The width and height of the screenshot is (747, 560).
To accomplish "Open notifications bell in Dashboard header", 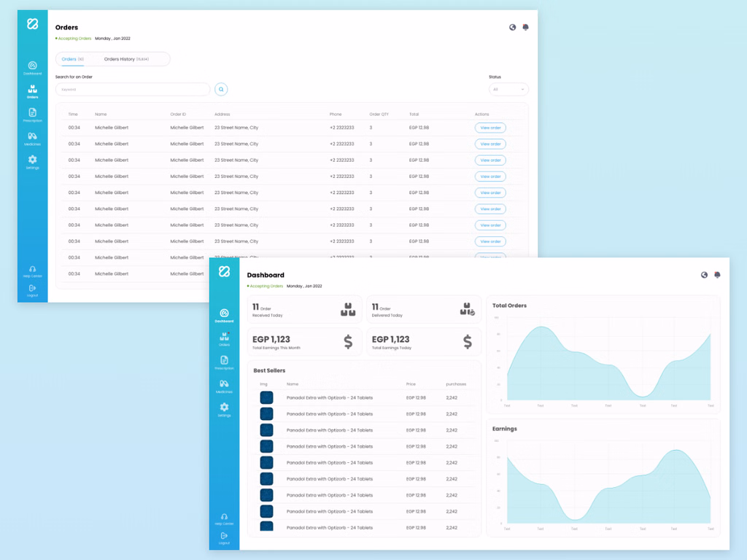I will tap(717, 275).
